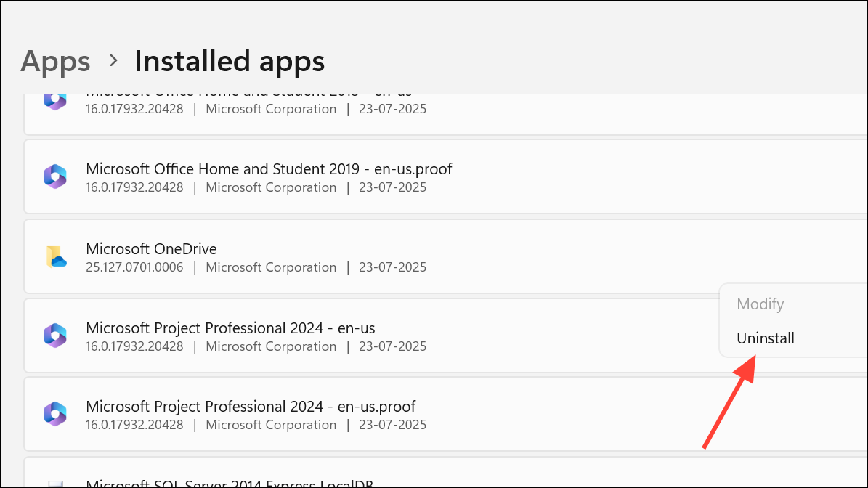Select the Microsoft OneDrive app name
Viewport: 868px width, 488px height.
(151, 249)
